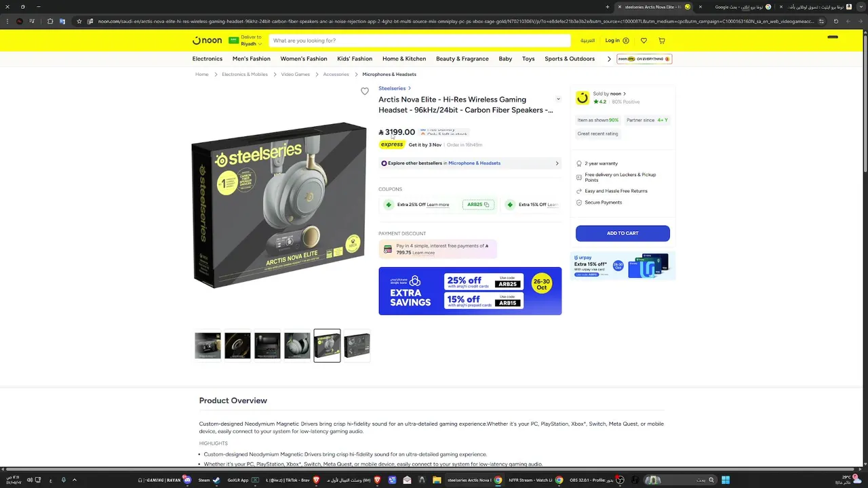
Task: Click the green 25% off coupon badge icon
Action: point(389,205)
